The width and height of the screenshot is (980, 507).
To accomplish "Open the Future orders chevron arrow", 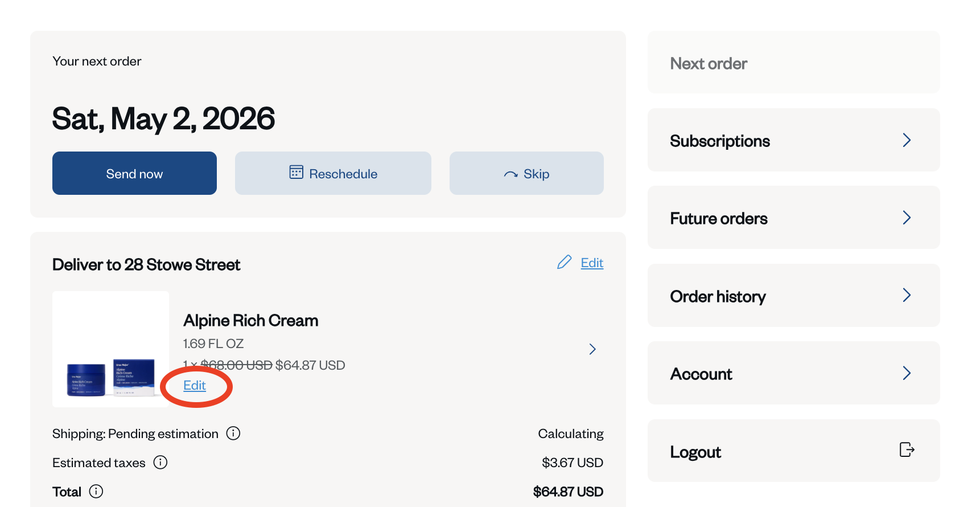I will click(x=907, y=218).
